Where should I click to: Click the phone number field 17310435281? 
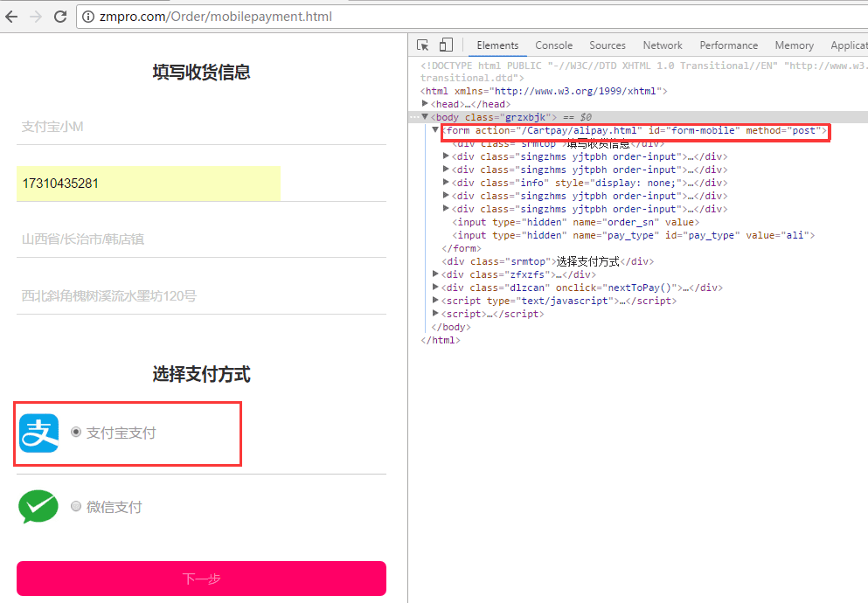149,184
